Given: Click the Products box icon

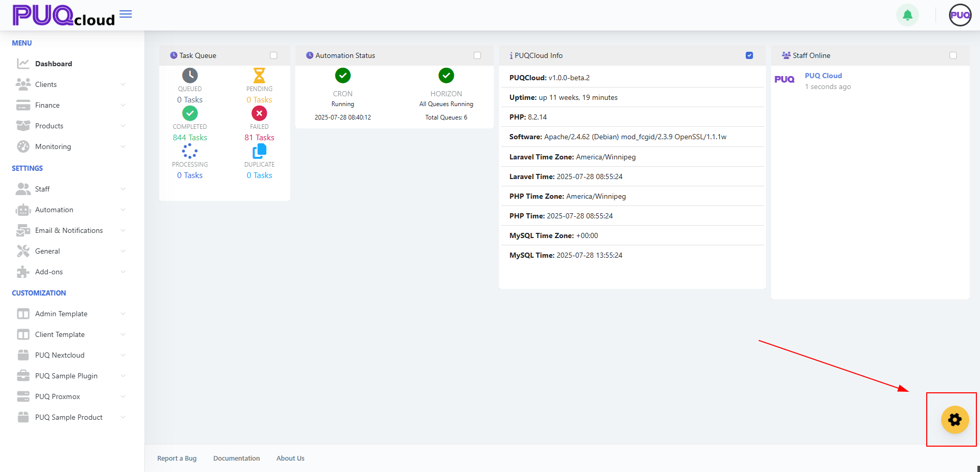Looking at the screenshot, I should (x=23, y=126).
